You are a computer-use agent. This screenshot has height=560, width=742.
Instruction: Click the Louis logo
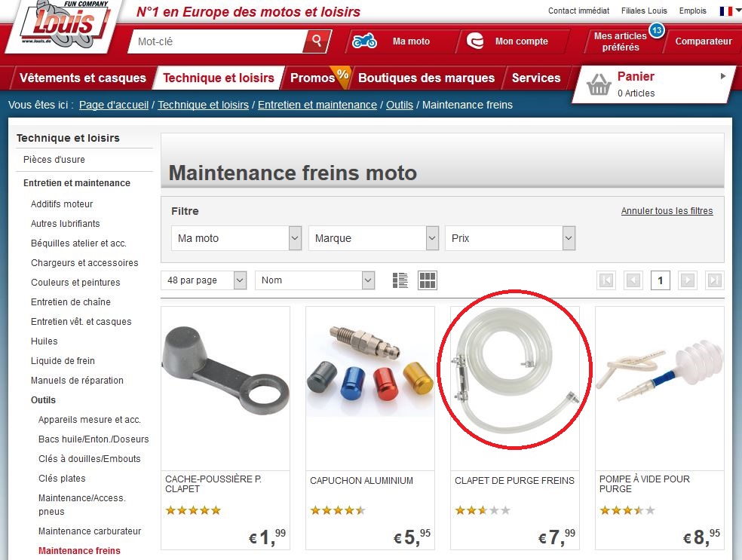coord(63,24)
